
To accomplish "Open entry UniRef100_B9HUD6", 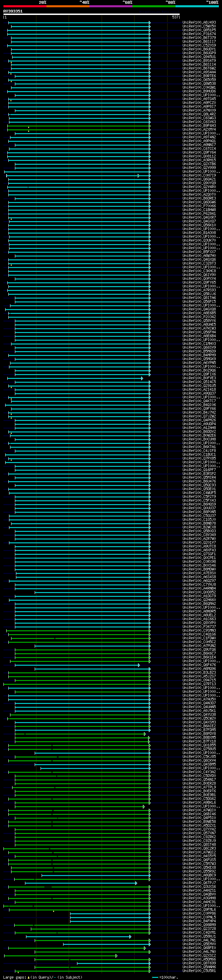I will pos(199,91).
